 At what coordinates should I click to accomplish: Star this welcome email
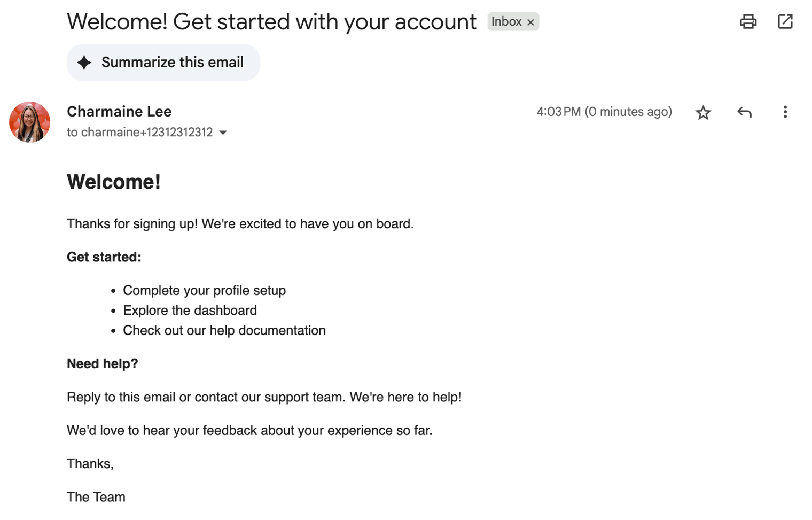(x=703, y=112)
